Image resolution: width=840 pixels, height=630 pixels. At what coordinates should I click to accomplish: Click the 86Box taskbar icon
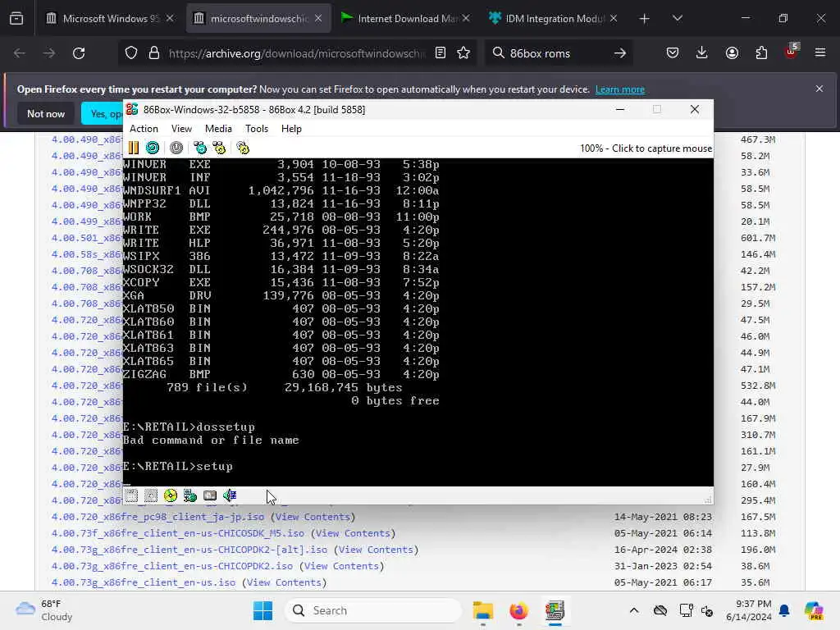pos(555,610)
